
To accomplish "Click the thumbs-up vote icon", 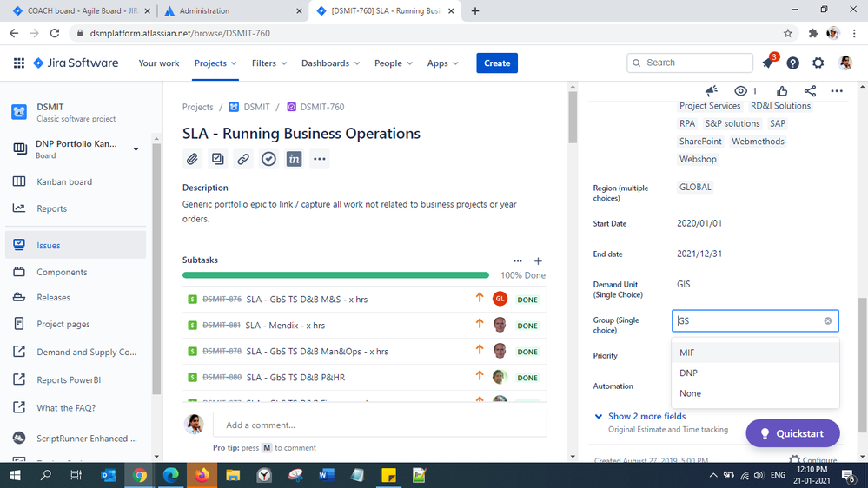I will (x=782, y=90).
